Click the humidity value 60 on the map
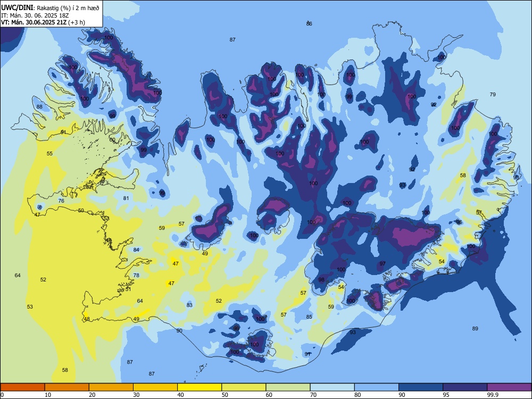This screenshot has height=399, width=532. (x=112, y=140)
